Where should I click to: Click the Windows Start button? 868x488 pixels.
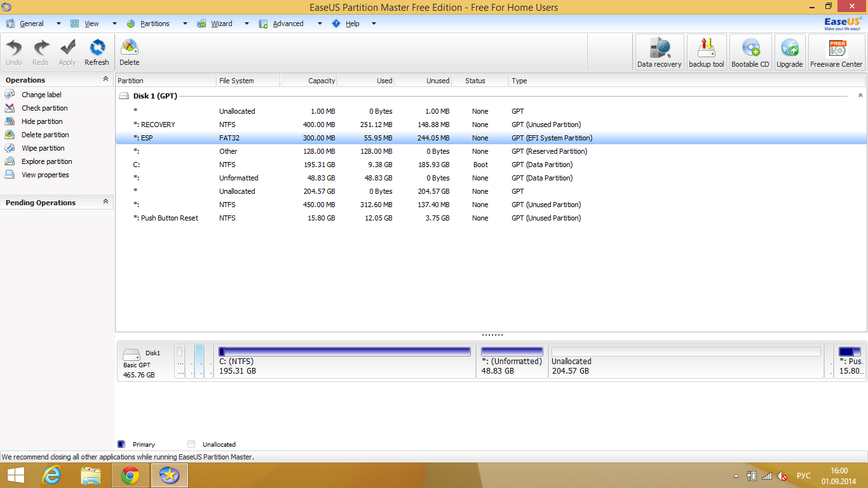pyautogui.click(x=16, y=475)
